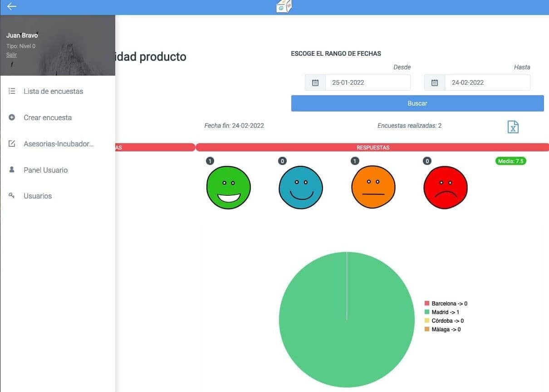Viewport: 549px width, 392px height.
Task: Click the orange neutral face
Action: [x=373, y=187]
